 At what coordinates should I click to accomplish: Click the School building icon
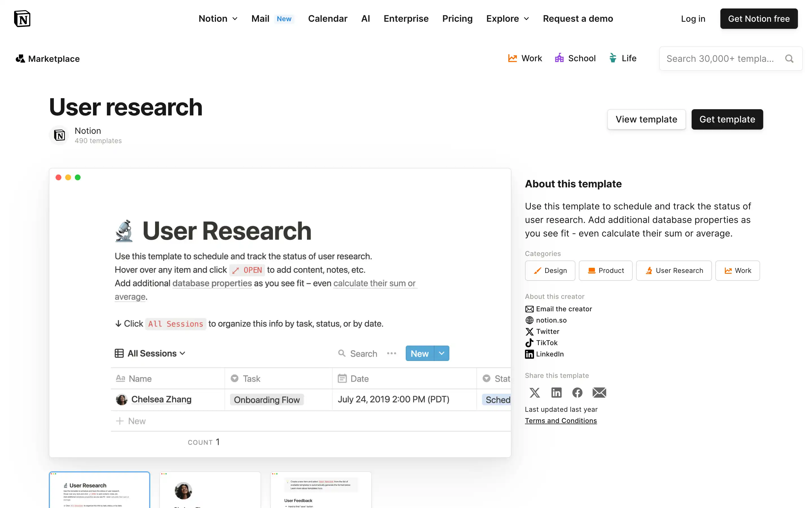pyautogui.click(x=559, y=58)
